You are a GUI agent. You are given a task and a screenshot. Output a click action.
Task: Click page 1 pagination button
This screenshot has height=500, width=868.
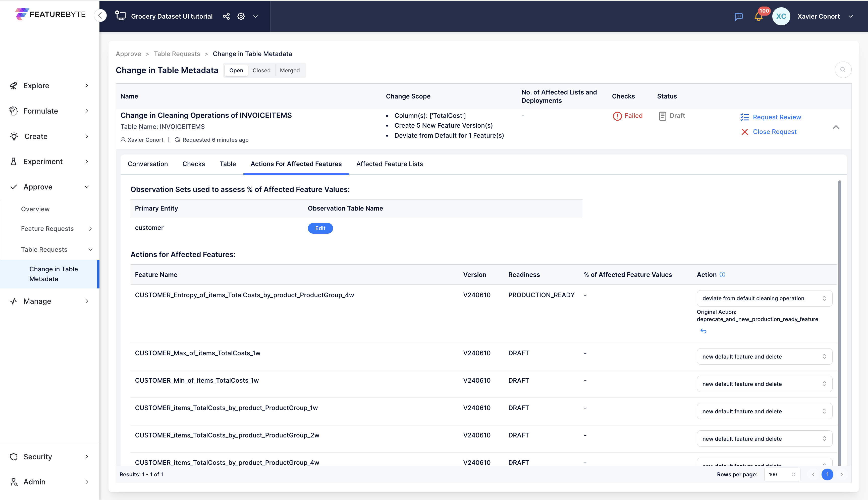tap(827, 474)
